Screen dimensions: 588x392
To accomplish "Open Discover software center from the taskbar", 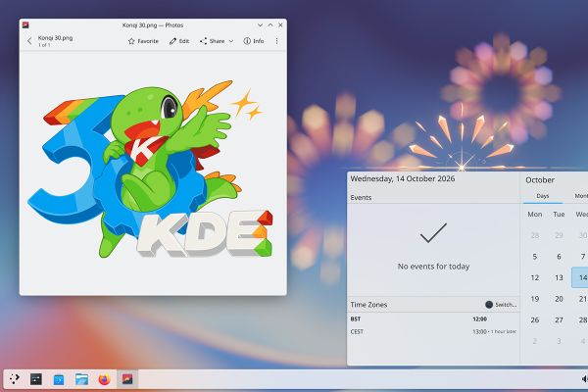I will tap(59, 379).
